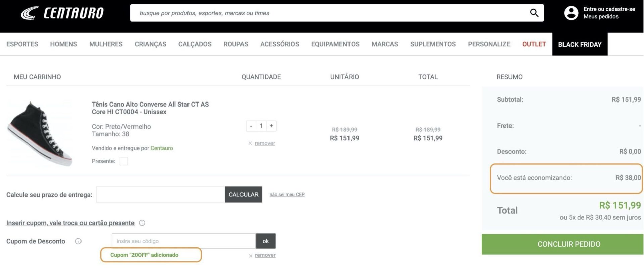This screenshot has width=644, height=271.
Task: Remove the 20OFF coupon
Action: coord(265,255)
